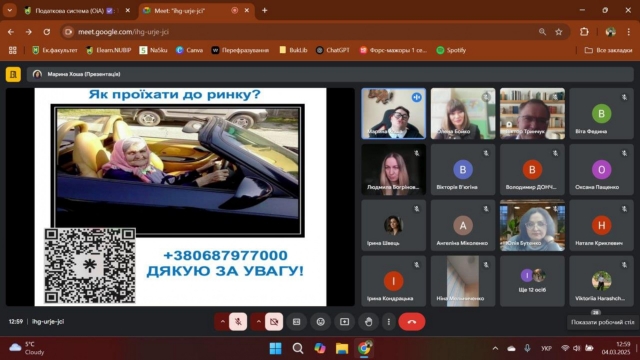
Task: Open the Elearn.NUBIP bookmark
Action: point(109,50)
